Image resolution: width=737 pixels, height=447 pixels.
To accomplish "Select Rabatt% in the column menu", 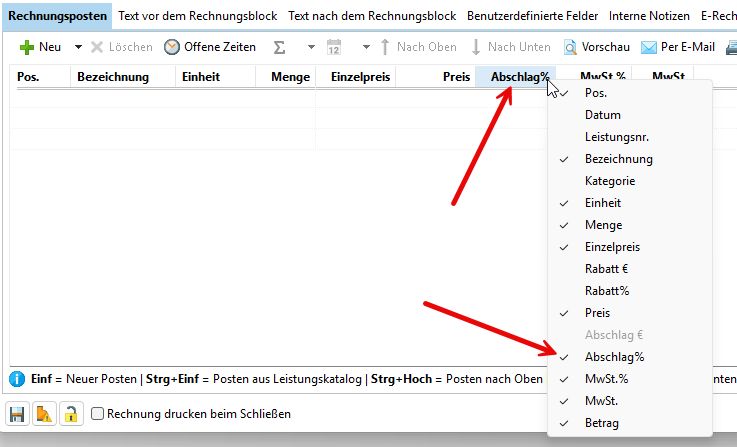I will tap(606, 291).
